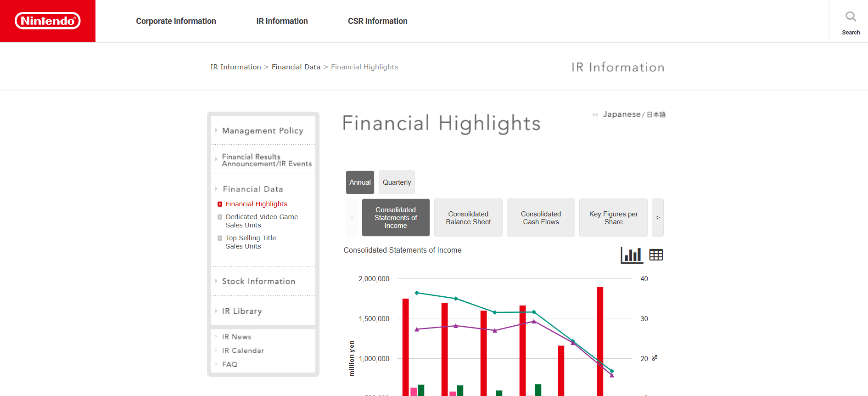The height and width of the screenshot is (396, 868).
Task: Click bullet icon beside Top Selling Title
Action: [x=220, y=238]
